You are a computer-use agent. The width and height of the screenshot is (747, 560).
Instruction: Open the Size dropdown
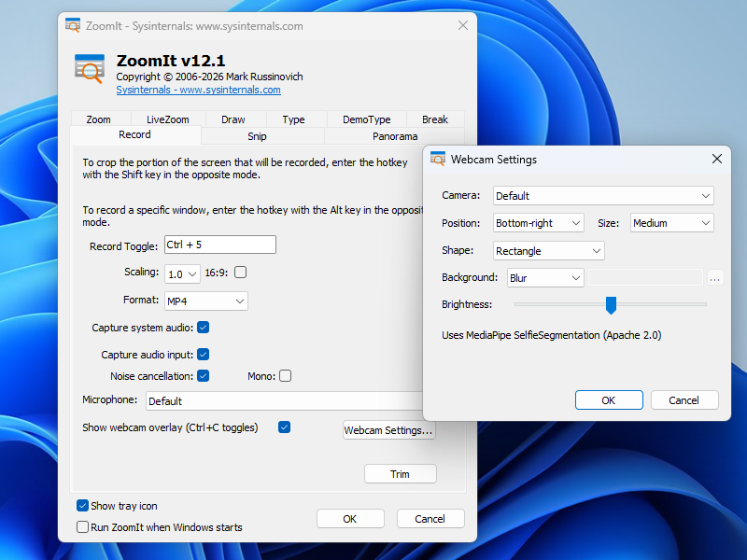pos(672,223)
